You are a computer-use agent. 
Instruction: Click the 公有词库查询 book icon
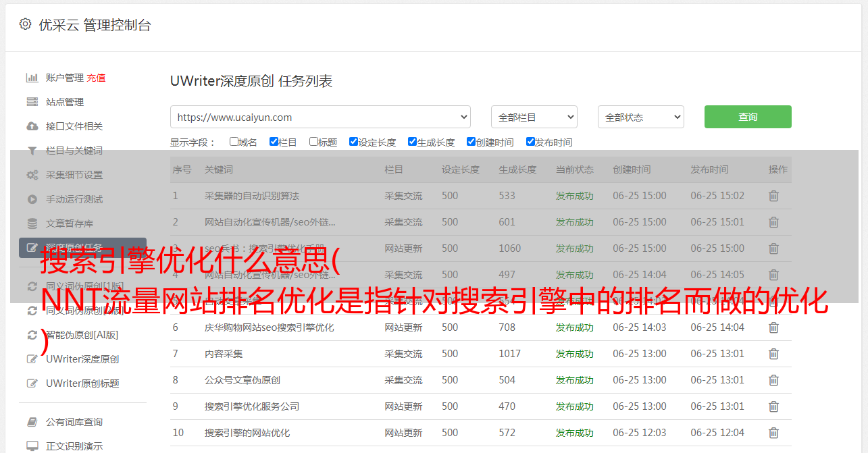point(32,422)
